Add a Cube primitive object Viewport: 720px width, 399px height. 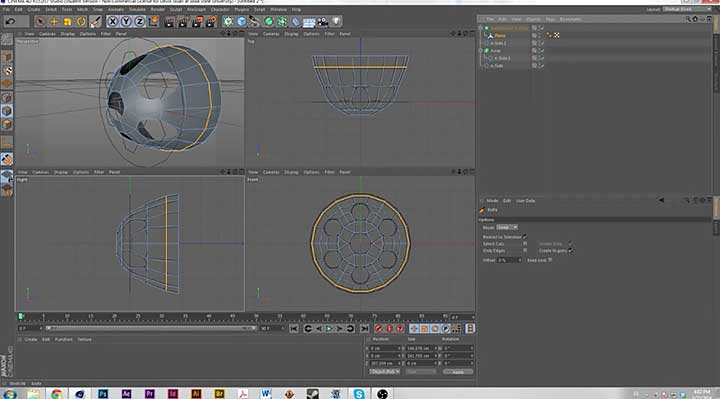242,21
